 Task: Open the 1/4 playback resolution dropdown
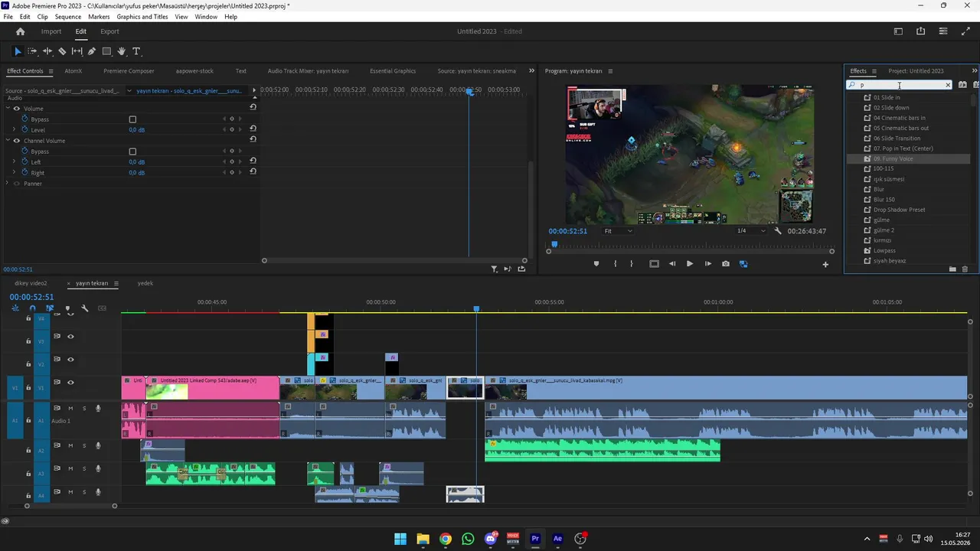coord(751,231)
